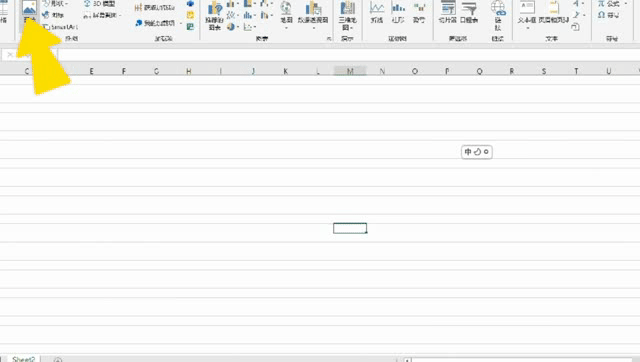Viewport: 640px width, 362px height.
Task: Insert a column or bar chart
Action: tap(232, 4)
